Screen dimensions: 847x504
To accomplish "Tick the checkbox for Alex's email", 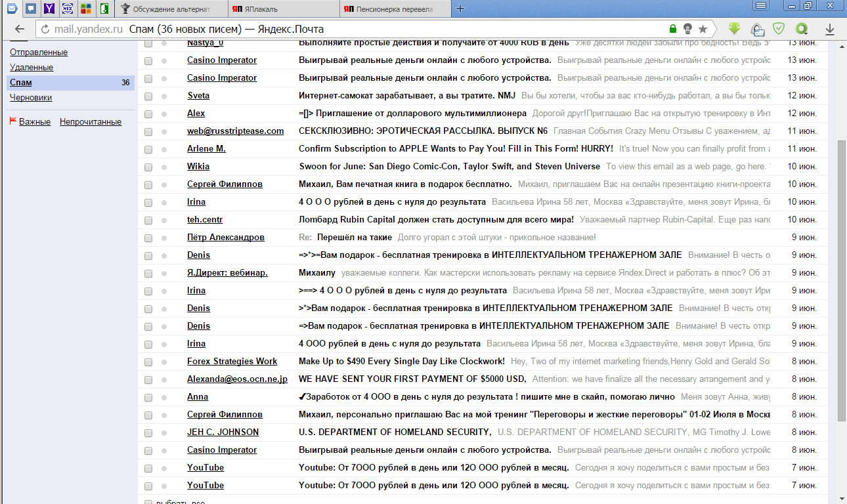I will click(148, 114).
